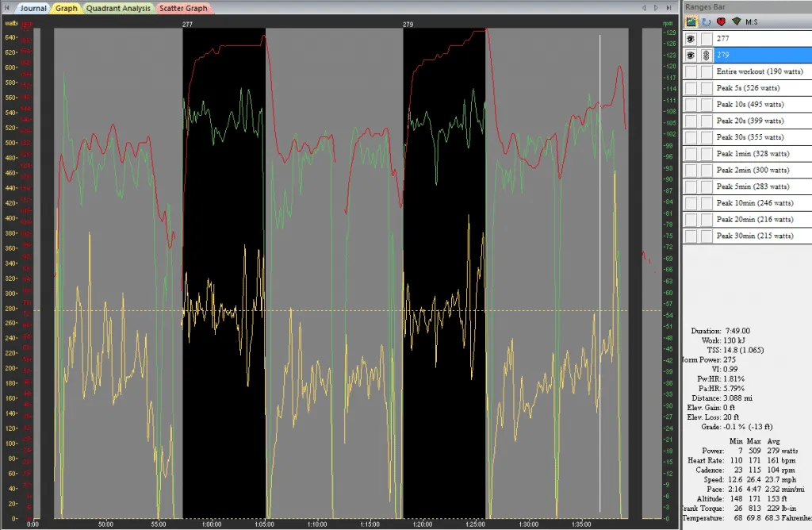Click the Ranges Bar panel title
The width and height of the screenshot is (812, 530).
[x=705, y=7]
